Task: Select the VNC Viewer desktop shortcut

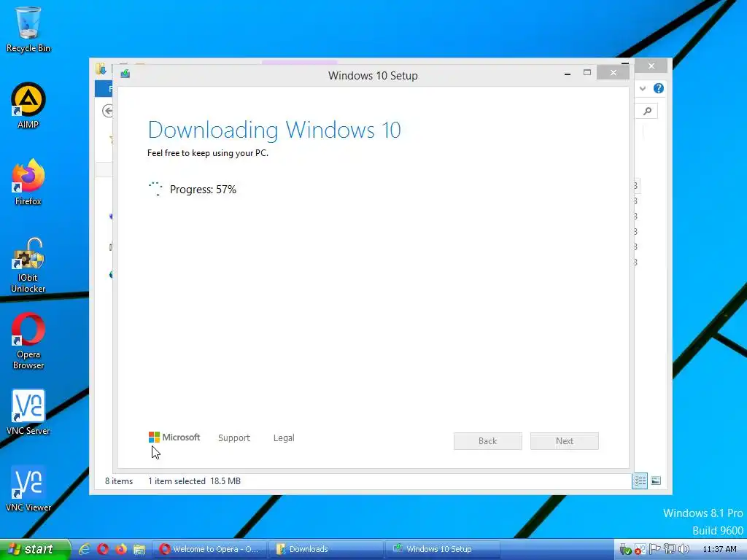Action: 28,489
